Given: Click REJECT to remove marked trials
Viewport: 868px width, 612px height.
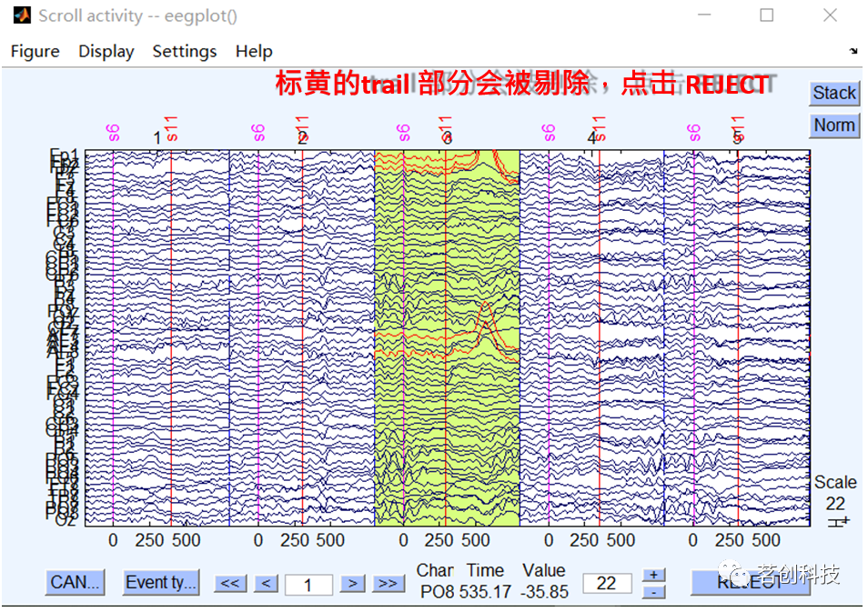Looking at the screenshot, I should pos(750,584).
